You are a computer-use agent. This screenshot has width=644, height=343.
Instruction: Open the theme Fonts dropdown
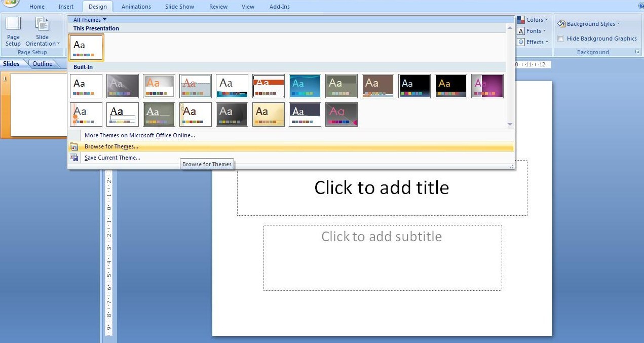pos(532,31)
